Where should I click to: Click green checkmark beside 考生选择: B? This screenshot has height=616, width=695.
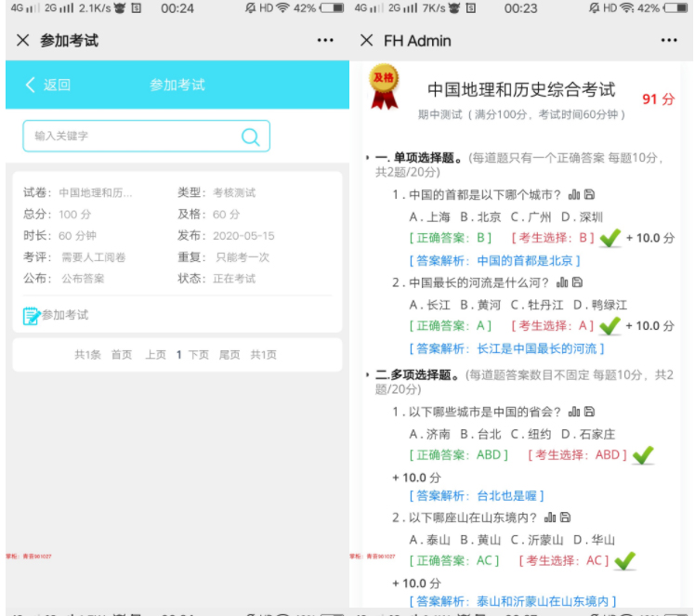tap(610, 238)
